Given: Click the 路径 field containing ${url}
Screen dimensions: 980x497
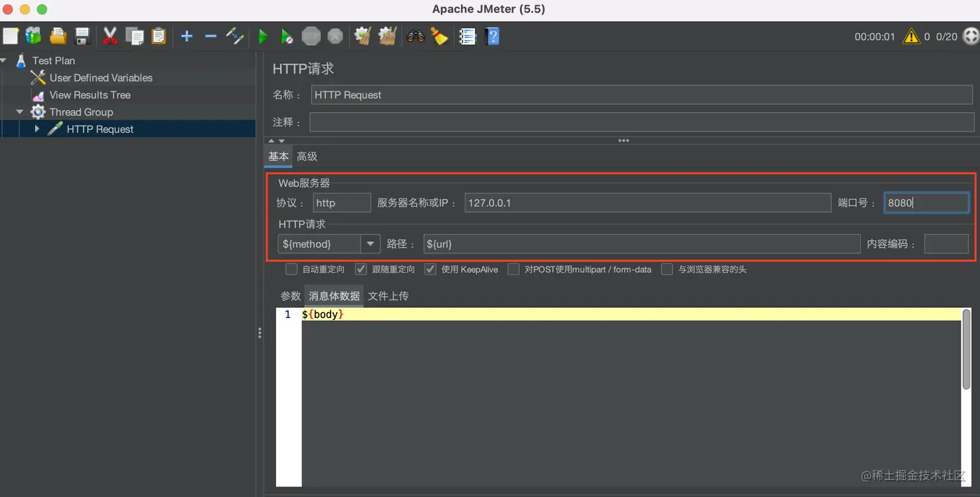Looking at the screenshot, I should 642,244.
